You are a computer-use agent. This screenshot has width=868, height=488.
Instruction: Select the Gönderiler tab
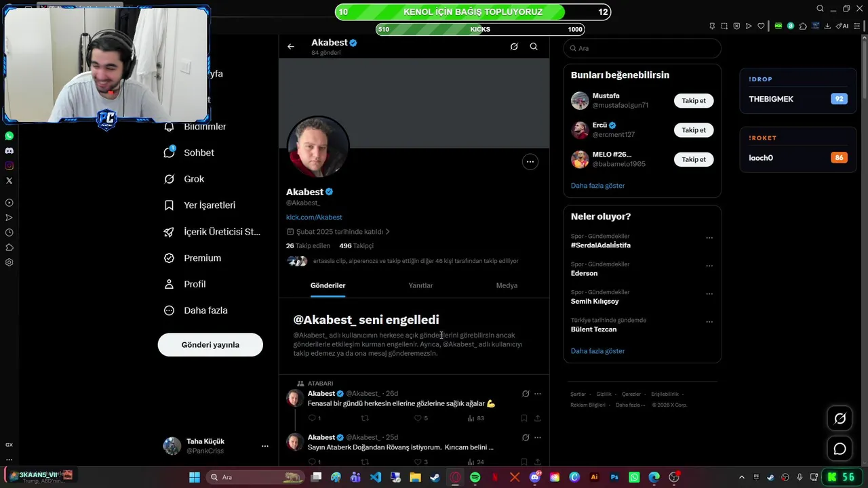click(328, 285)
